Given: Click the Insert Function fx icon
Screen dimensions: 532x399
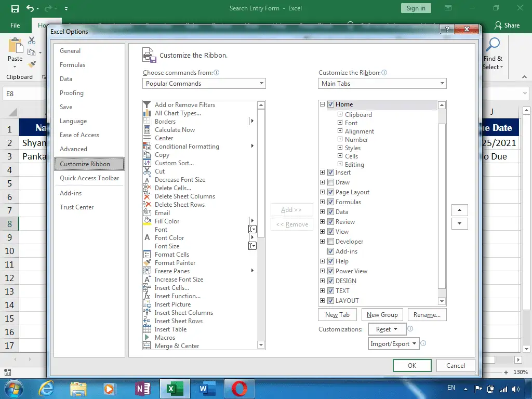Looking at the screenshot, I should click(147, 296).
